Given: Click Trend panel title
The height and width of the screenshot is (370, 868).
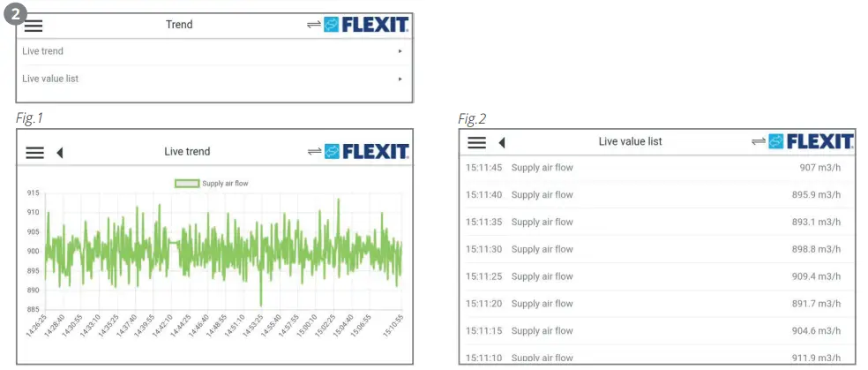Looking at the screenshot, I should [x=179, y=25].
